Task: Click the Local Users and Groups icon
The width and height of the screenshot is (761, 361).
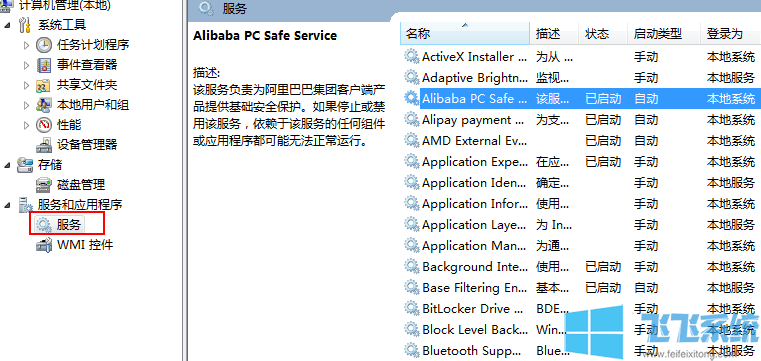Action: (x=44, y=105)
